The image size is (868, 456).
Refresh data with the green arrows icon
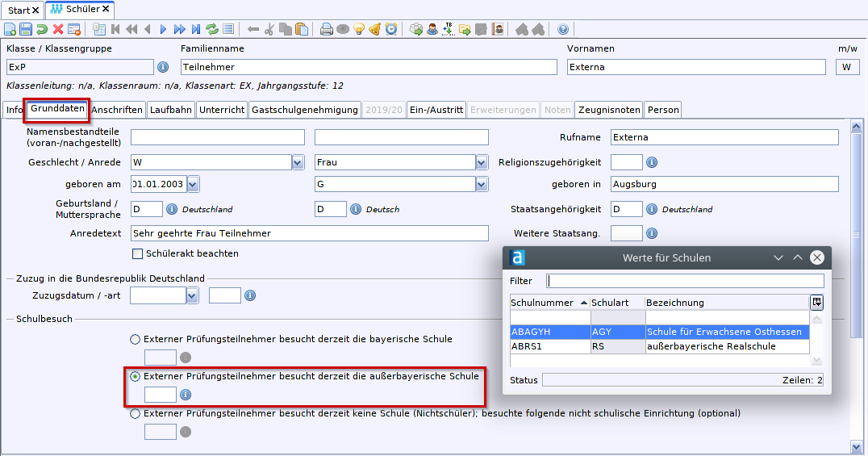212,29
